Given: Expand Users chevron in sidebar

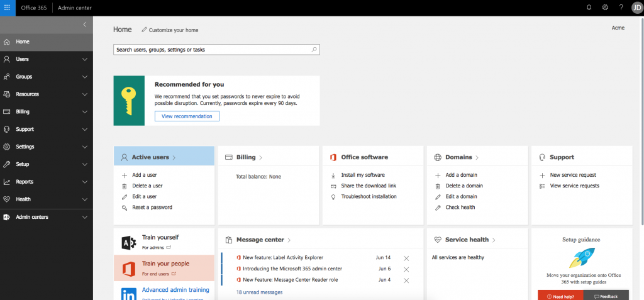Looking at the screenshot, I should pyautogui.click(x=85, y=59).
